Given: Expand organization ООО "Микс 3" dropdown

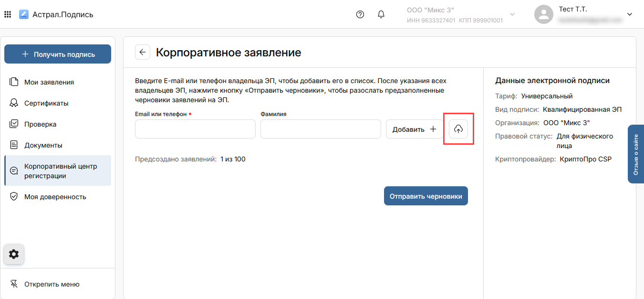Looking at the screenshot, I should (x=512, y=14).
